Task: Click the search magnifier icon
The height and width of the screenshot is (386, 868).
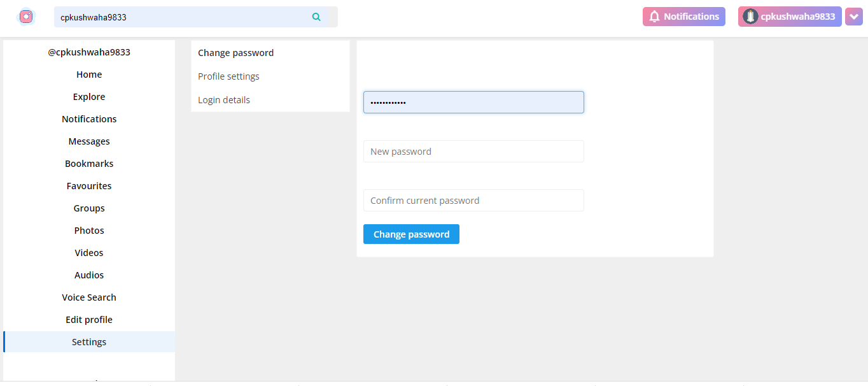Action: [316, 17]
